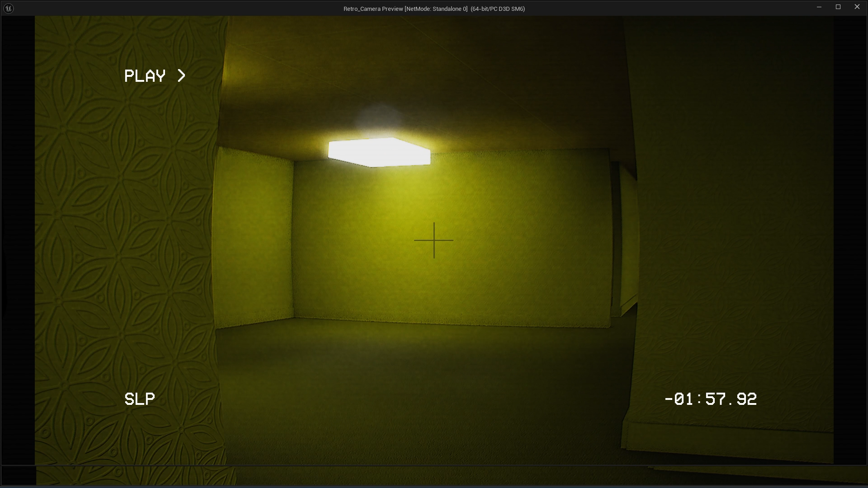The width and height of the screenshot is (868, 488).
Task: Minimize the Retro_Camera Preview window
Action: coord(819,7)
